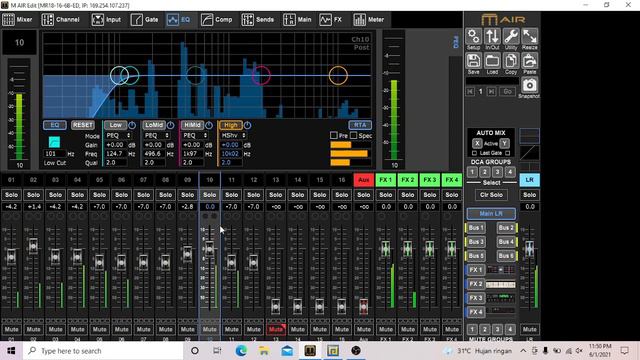Activate mute group 2
Screen dimensions: 640x360
tap(485, 329)
